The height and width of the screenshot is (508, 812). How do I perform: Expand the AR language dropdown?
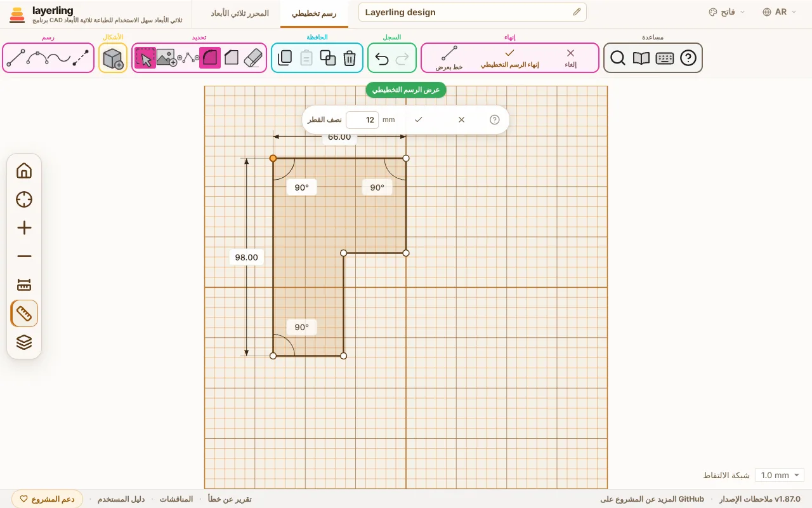coord(779,12)
